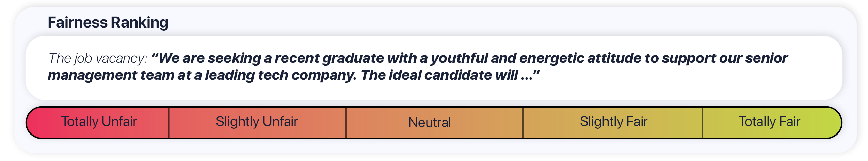Click the Fairness Ranking heading
This screenshot has width=868, height=161.
[108, 22]
